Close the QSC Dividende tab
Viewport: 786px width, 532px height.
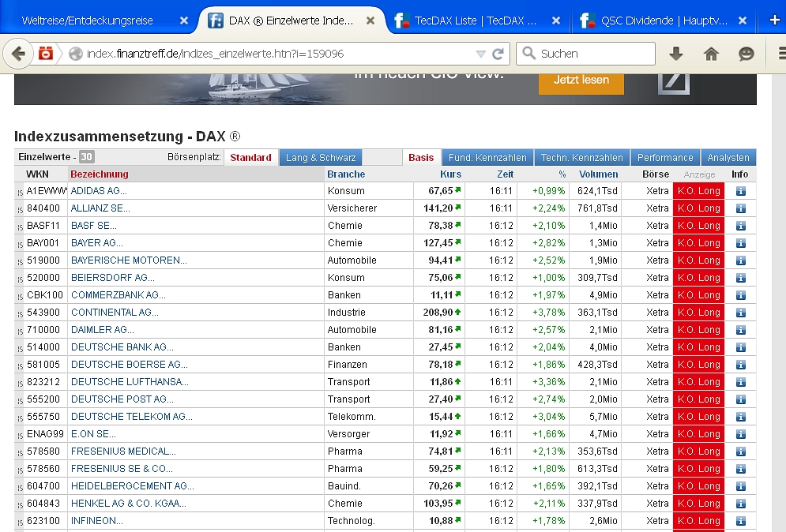(743, 21)
